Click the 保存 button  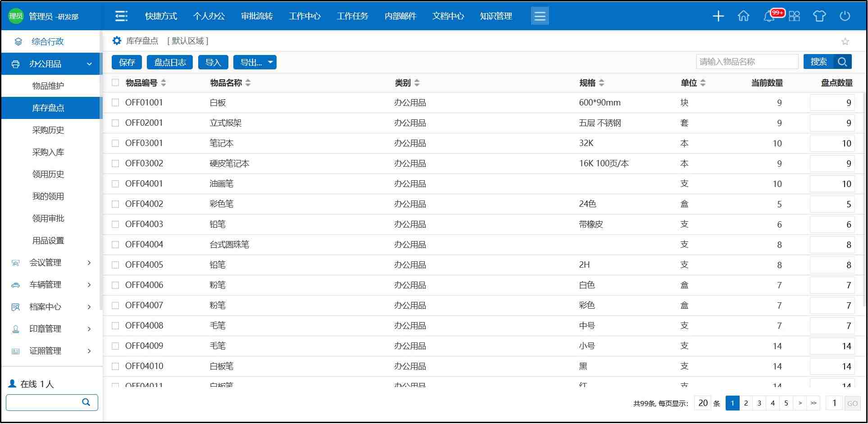(127, 62)
